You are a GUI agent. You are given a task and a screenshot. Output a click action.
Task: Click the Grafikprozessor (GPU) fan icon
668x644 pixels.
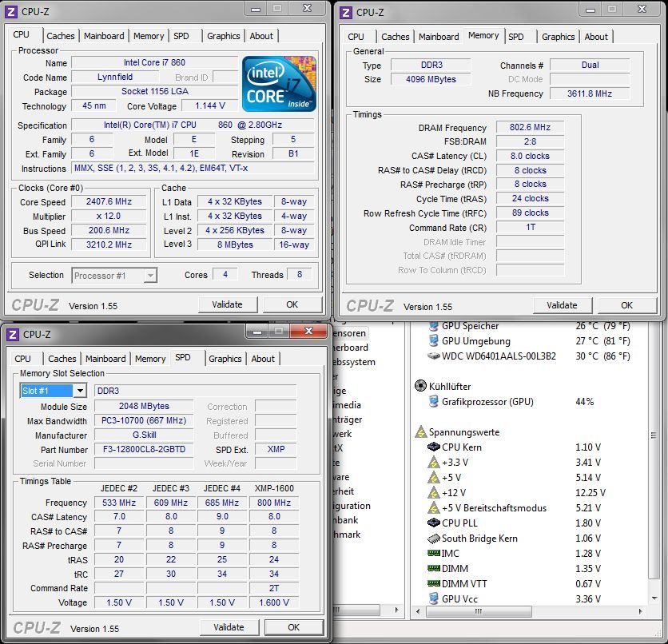coord(433,401)
